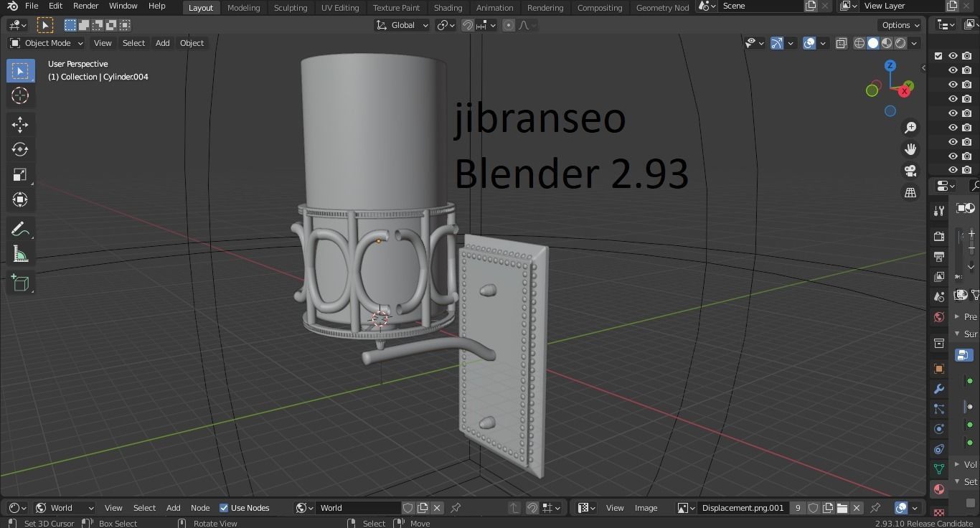Toggle camera view icon in viewport

(910, 171)
